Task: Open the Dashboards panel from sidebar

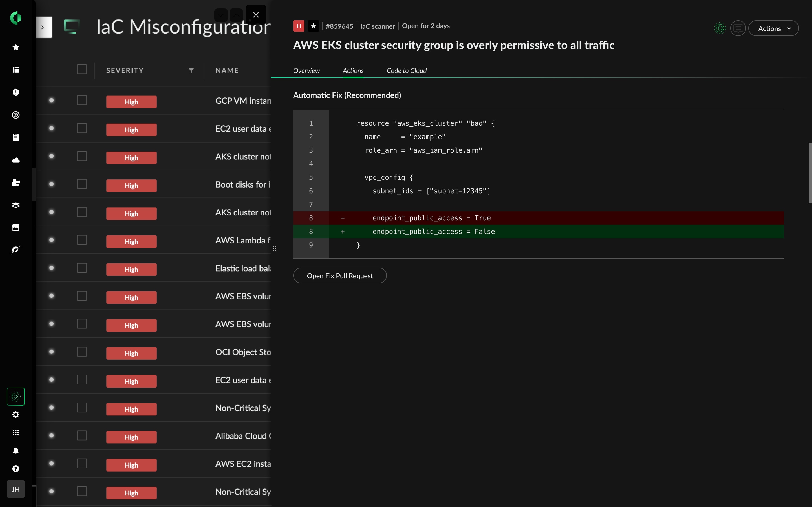Action: coord(16,70)
